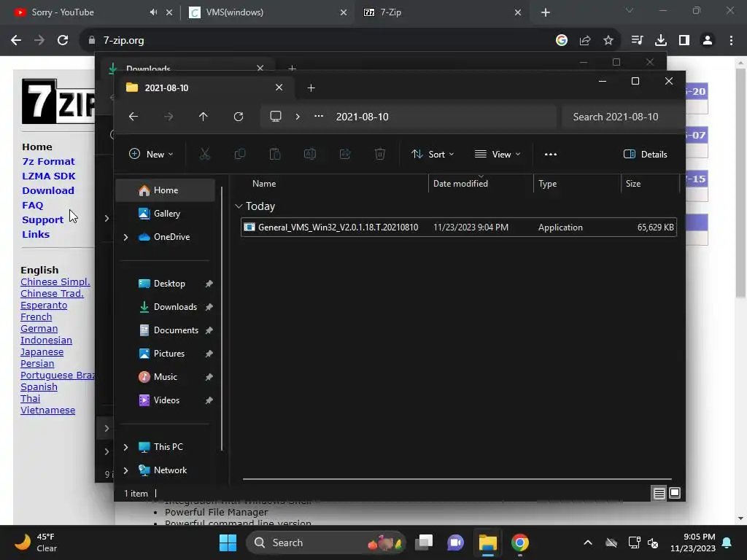Click the Delete trash icon
Image resolution: width=747 pixels, height=560 pixels.
coord(379,154)
